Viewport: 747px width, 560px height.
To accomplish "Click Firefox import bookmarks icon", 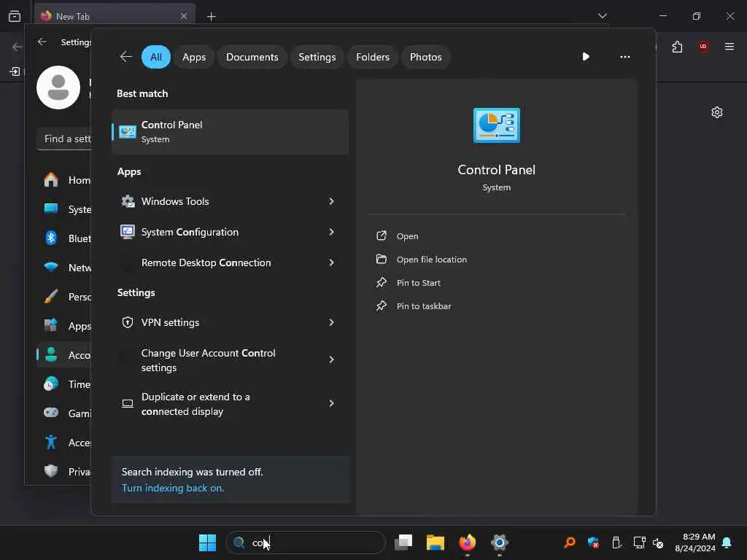I will coord(15,71).
